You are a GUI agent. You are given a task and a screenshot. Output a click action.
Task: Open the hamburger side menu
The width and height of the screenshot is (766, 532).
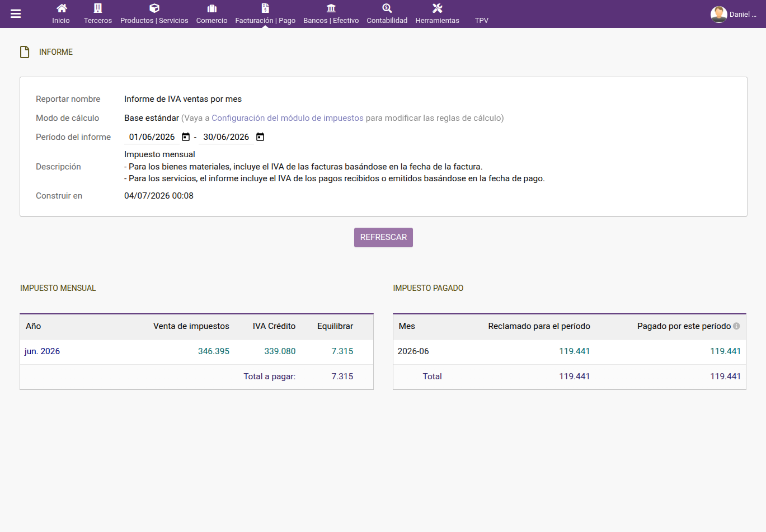(16, 14)
